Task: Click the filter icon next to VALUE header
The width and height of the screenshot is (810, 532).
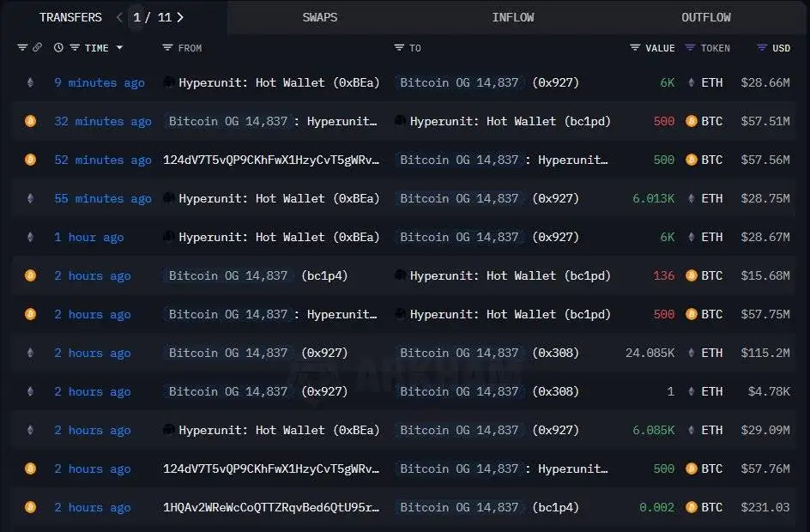Action: point(635,48)
